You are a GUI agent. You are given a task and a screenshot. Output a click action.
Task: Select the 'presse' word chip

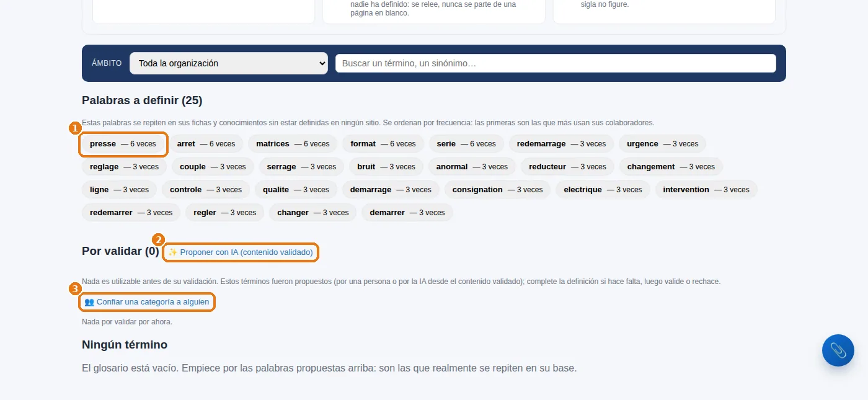click(x=123, y=144)
